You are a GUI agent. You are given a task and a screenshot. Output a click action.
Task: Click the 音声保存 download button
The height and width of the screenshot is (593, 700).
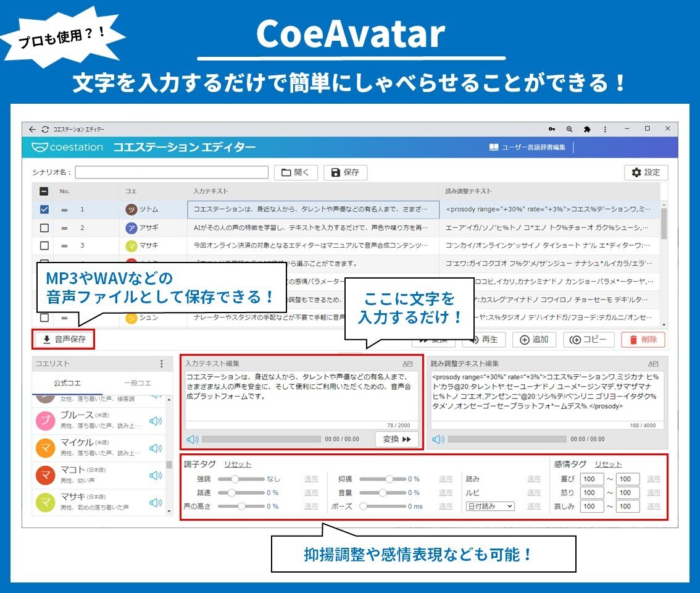[x=64, y=339]
